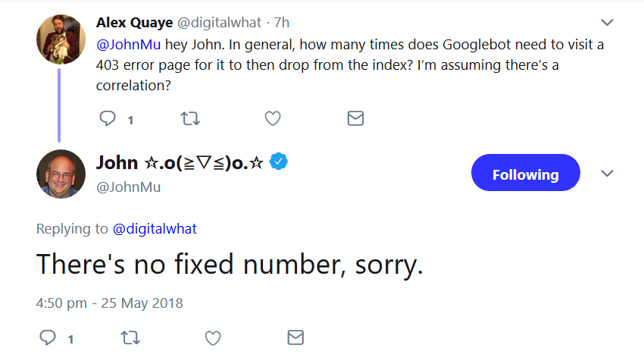Expand options menu on Alex Quaye's tweet

606,22
